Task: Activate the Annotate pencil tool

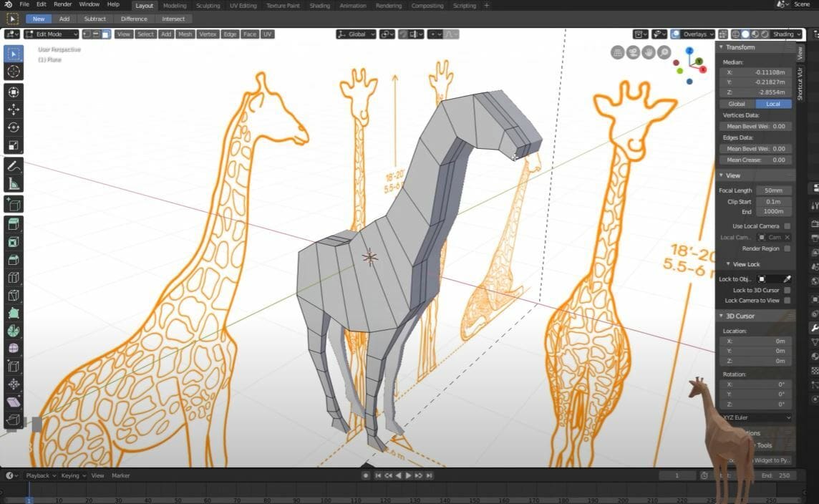Action: pos(14,166)
